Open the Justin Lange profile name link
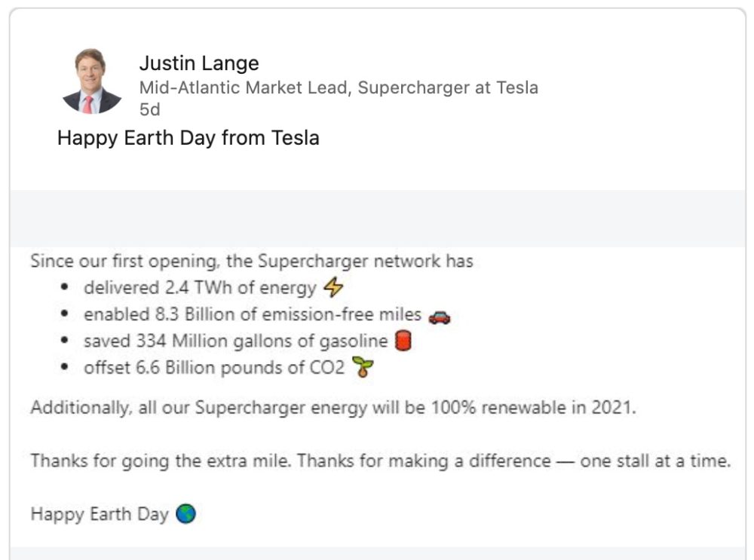 pyautogui.click(x=199, y=63)
